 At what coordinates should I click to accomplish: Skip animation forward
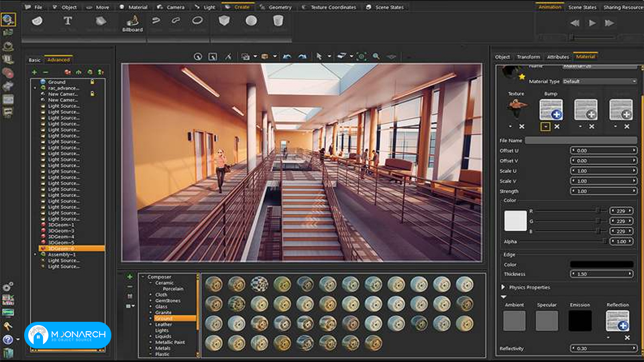[609, 23]
